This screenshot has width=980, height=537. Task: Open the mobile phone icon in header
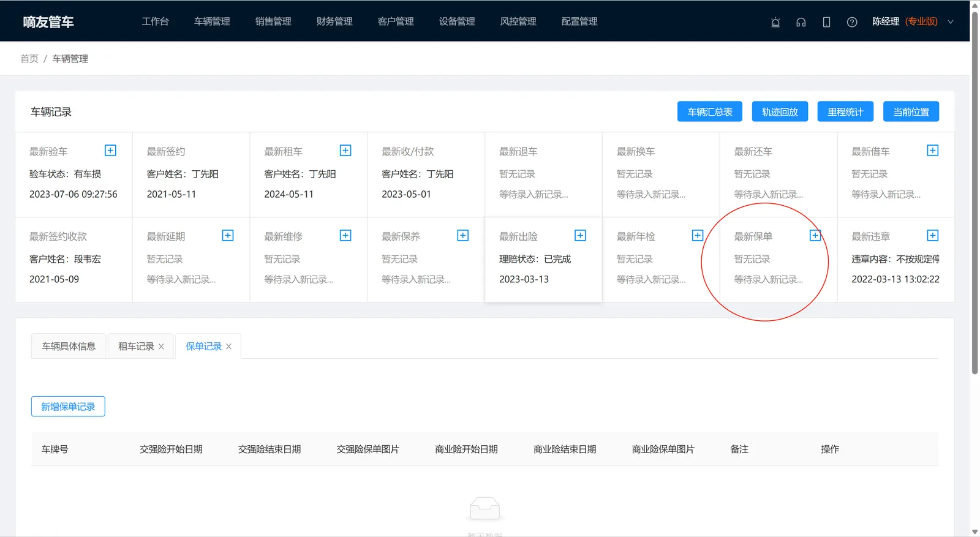coord(826,22)
